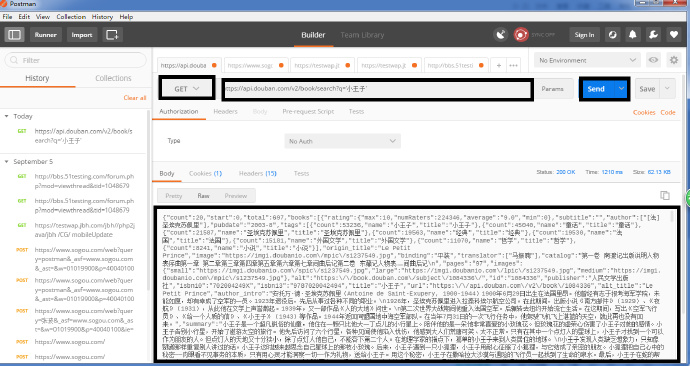
Task: Open No Environment dropdown
Action: 587,60
